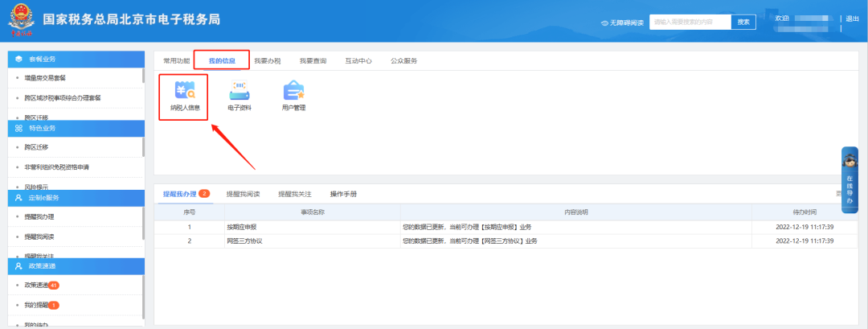
Task: Switch to the 我要办税 tab
Action: [267, 60]
